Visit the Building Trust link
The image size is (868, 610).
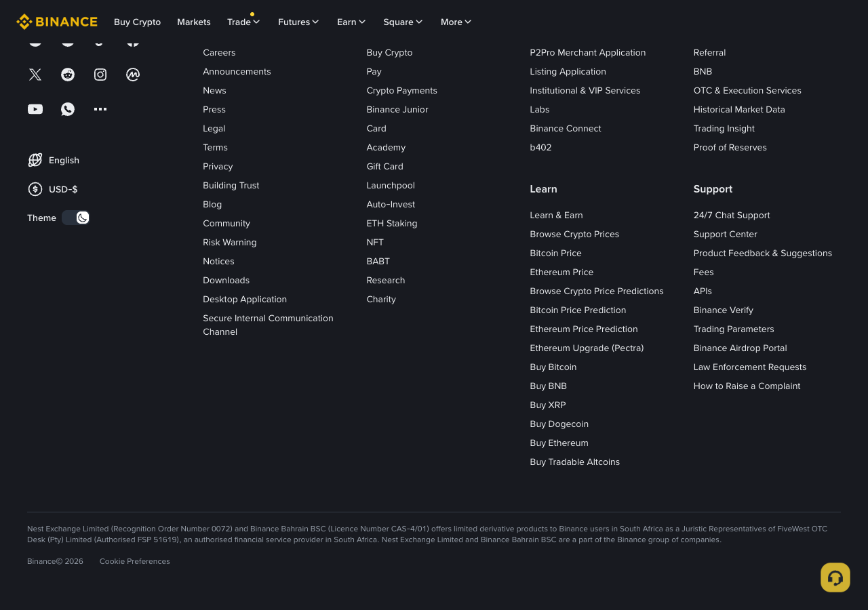pos(231,185)
